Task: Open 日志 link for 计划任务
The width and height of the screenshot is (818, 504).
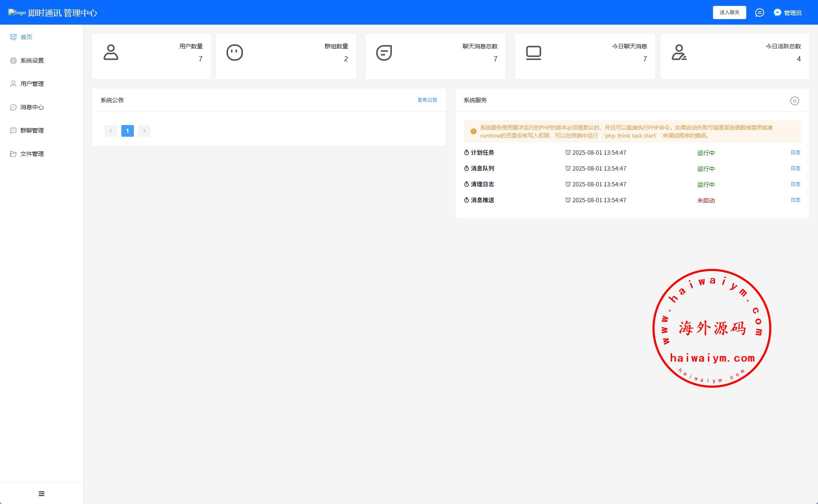Action: click(795, 153)
